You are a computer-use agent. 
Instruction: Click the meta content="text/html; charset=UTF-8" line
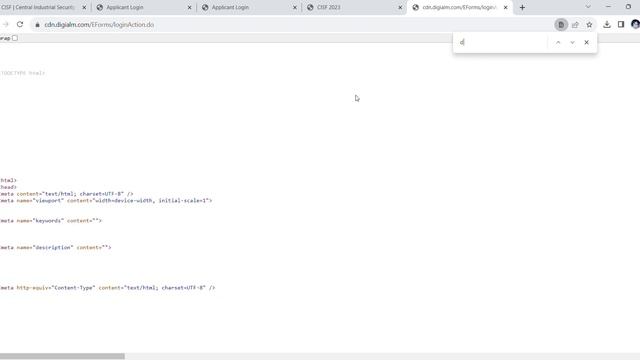(67, 194)
